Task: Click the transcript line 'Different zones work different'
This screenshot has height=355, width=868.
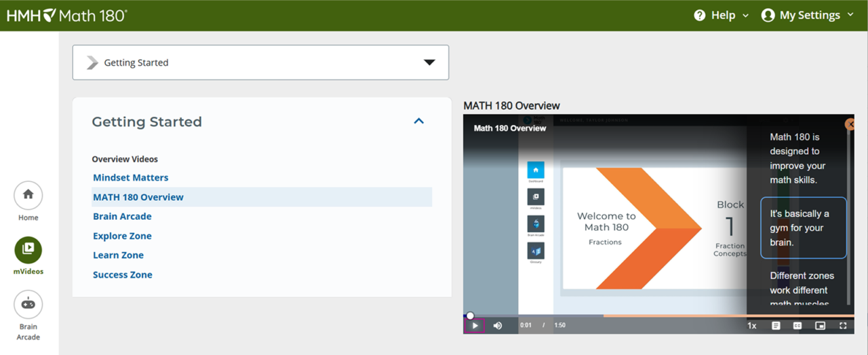Action: click(x=802, y=290)
